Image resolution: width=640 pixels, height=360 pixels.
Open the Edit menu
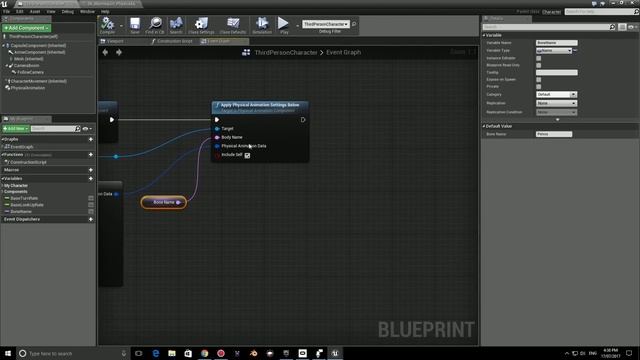click(20, 11)
